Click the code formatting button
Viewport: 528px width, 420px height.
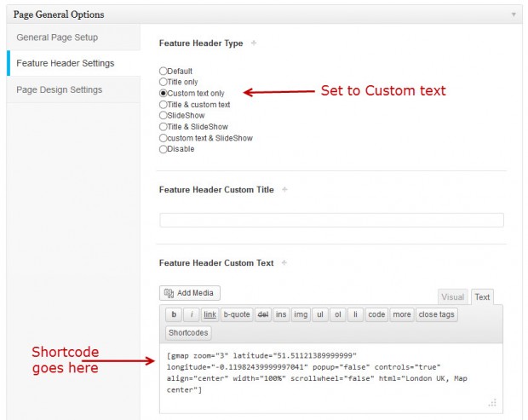click(376, 314)
